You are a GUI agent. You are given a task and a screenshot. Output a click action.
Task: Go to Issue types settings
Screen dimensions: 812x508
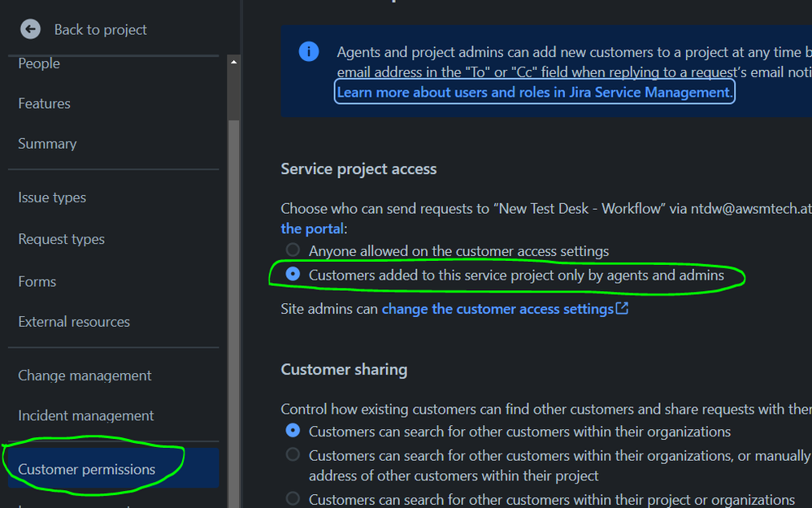pyautogui.click(x=54, y=197)
